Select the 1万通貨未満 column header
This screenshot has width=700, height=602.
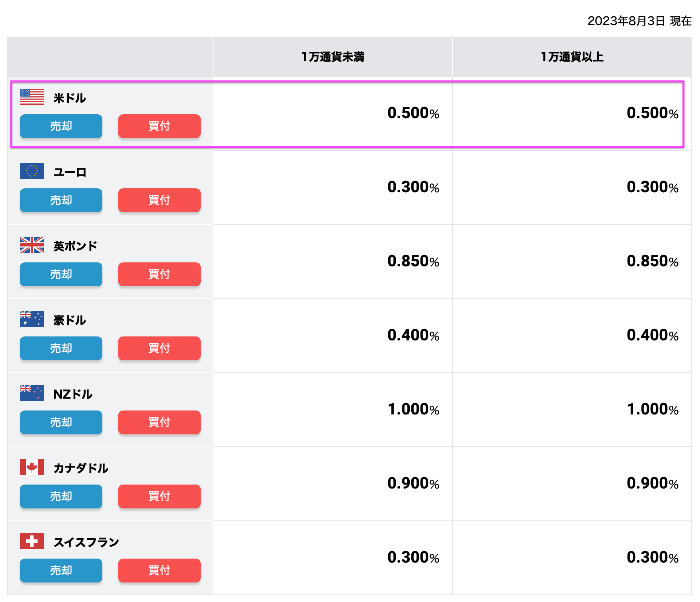332,57
